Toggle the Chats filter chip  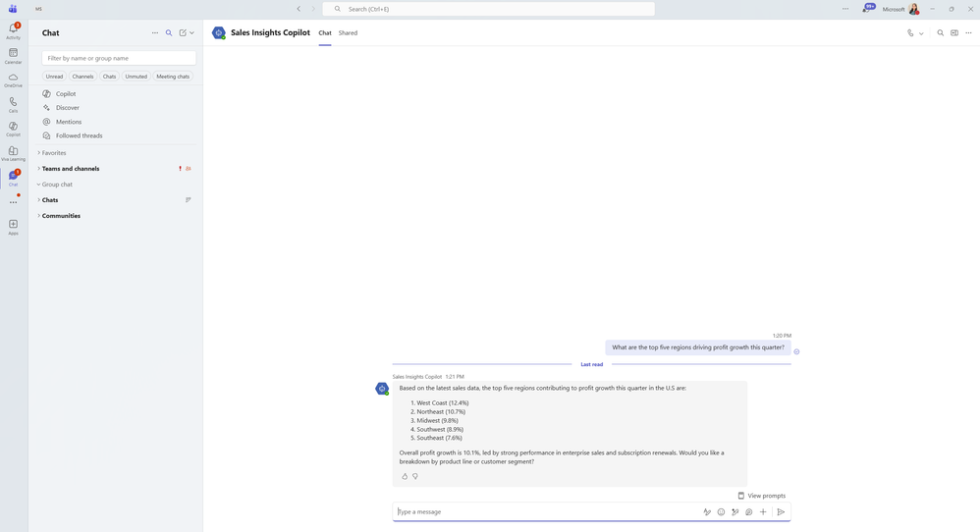(109, 77)
